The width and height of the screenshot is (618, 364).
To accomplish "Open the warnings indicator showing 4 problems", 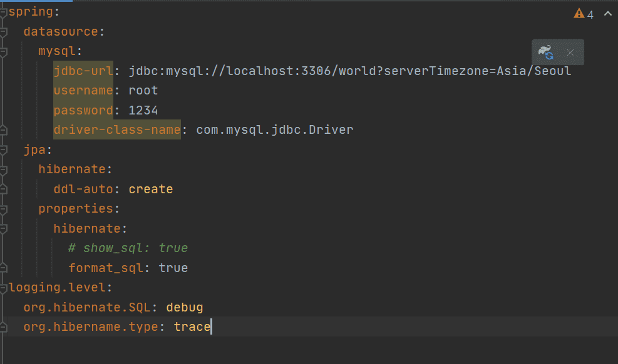I will tap(584, 14).
